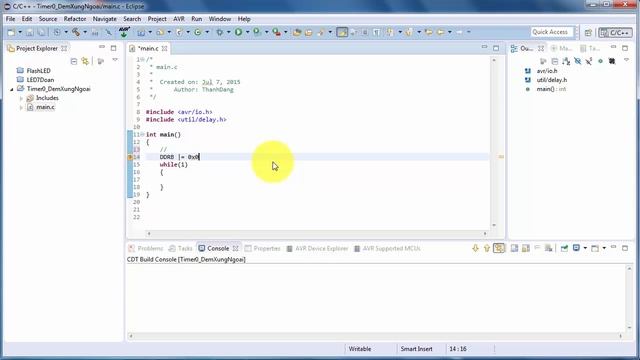Click the Save toolbar icon

coord(29,32)
